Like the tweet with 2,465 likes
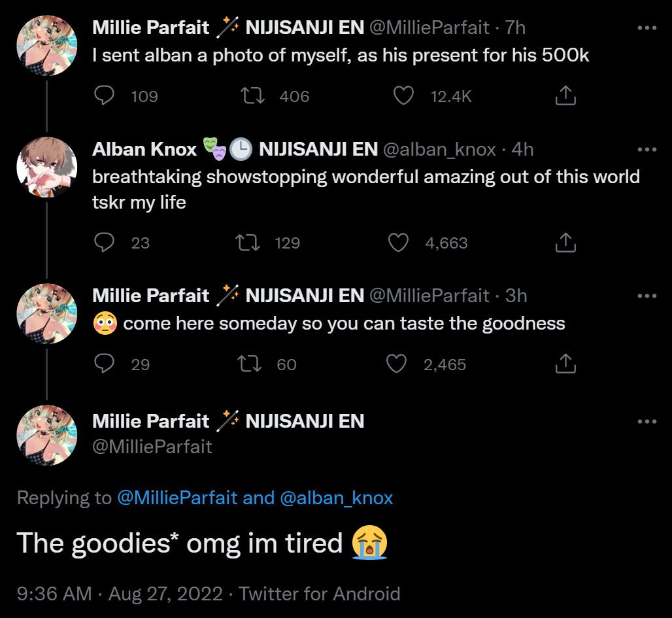This screenshot has height=618, width=672. click(x=397, y=364)
